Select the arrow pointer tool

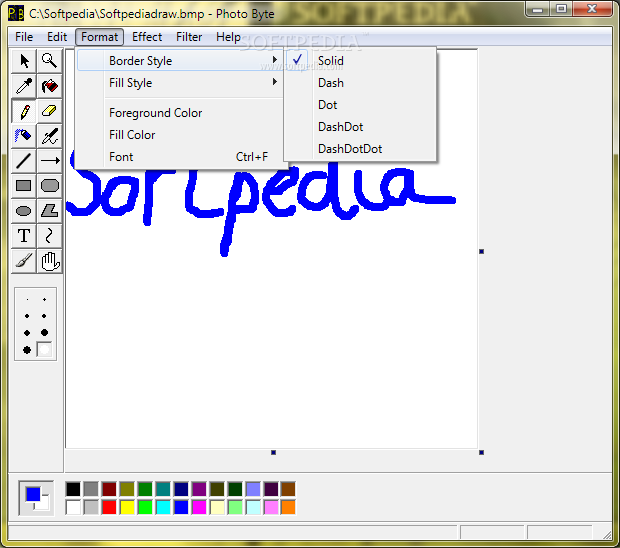tap(24, 61)
